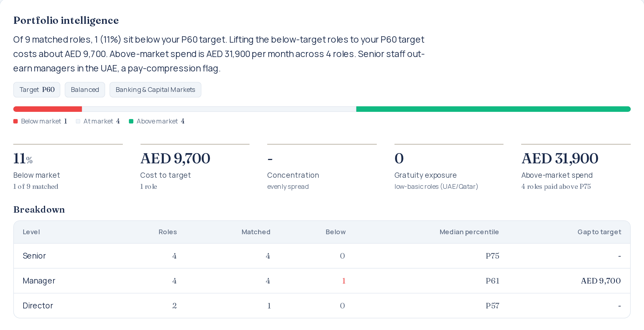The height and width of the screenshot is (330, 644).
Task: Select the Senior row label
Action: pyautogui.click(x=34, y=256)
